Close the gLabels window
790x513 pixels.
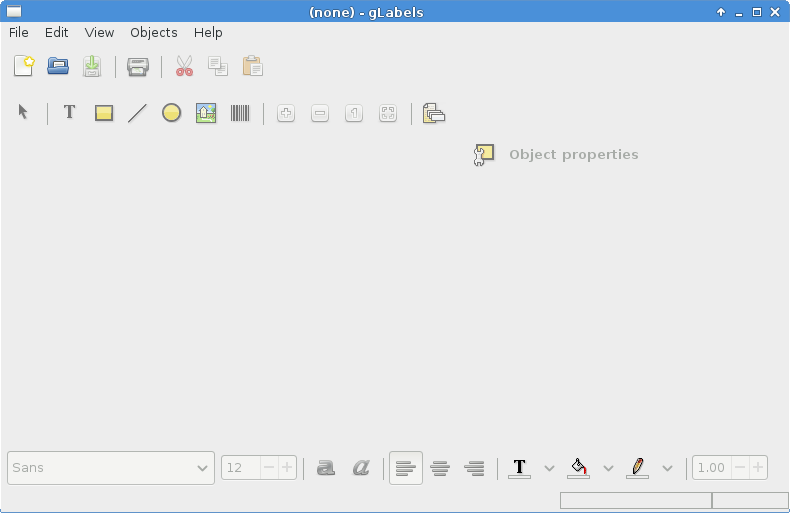775,12
